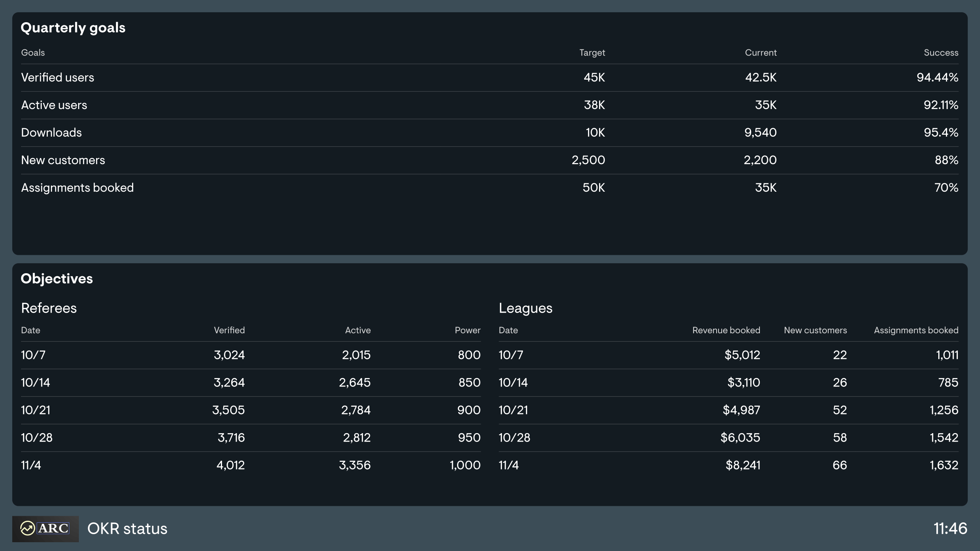Image resolution: width=980 pixels, height=551 pixels.
Task: Click the 2,015 active referees value
Action: (356, 355)
